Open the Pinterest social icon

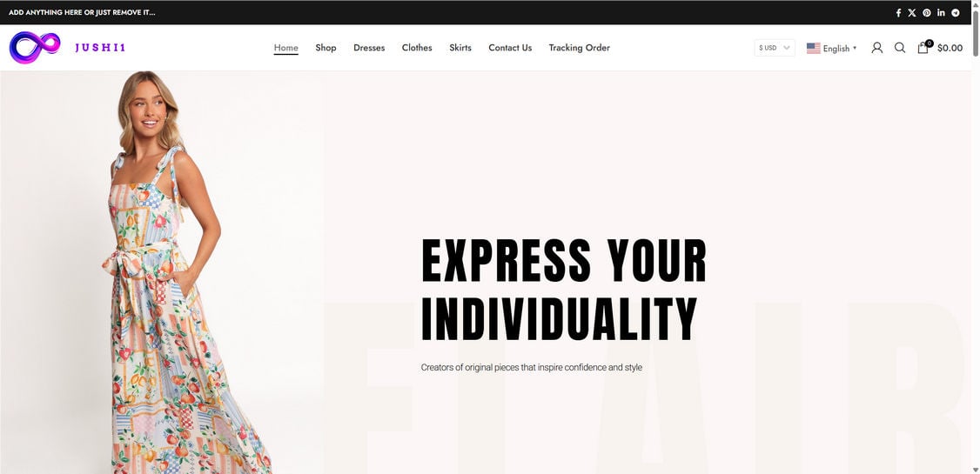pos(927,12)
